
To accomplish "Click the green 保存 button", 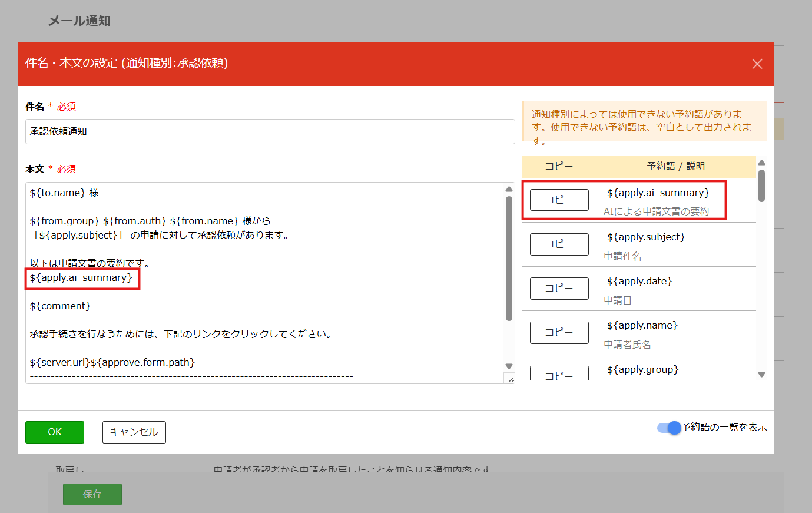I will (92, 494).
